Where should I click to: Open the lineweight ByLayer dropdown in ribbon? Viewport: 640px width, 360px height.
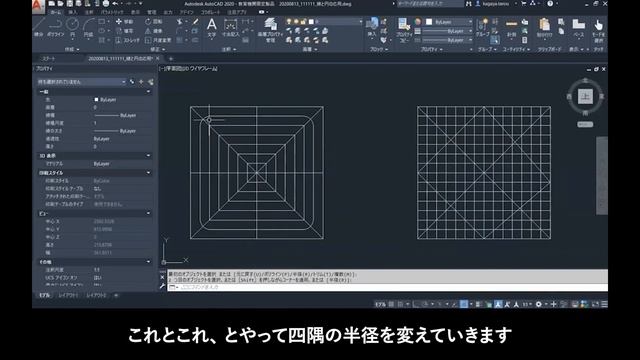[x=448, y=31]
